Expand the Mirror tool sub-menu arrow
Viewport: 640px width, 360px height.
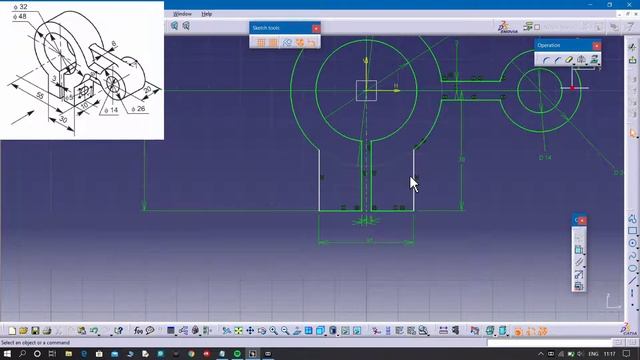586,64
